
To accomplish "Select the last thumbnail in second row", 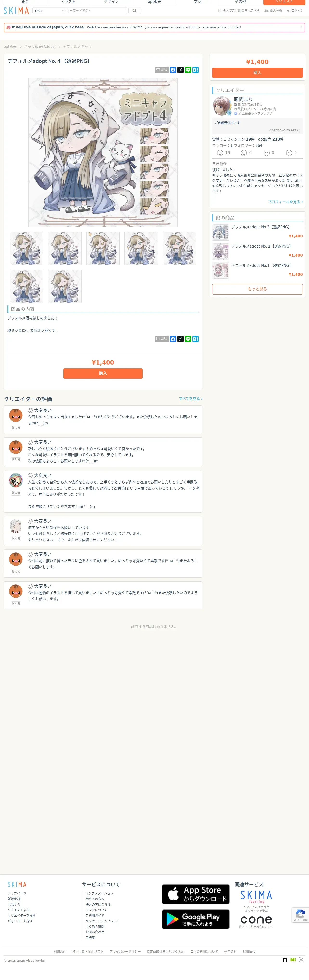I will point(65,286).
